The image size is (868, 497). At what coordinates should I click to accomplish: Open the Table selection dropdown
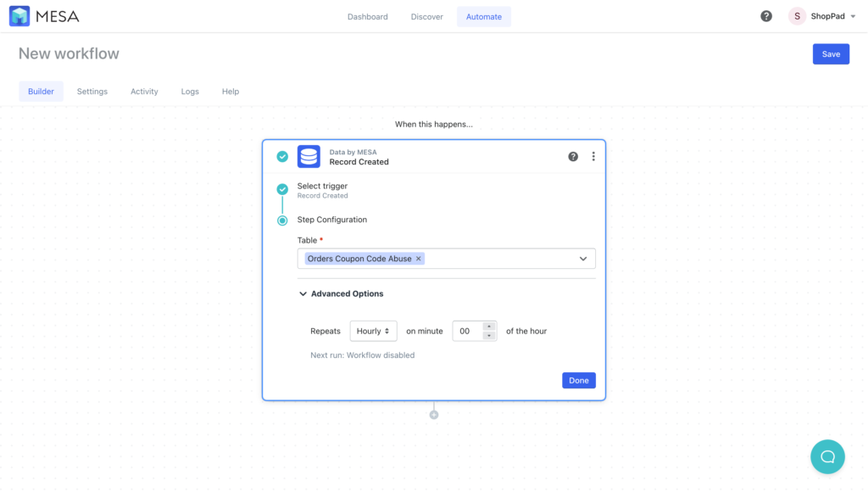(582, 258)
